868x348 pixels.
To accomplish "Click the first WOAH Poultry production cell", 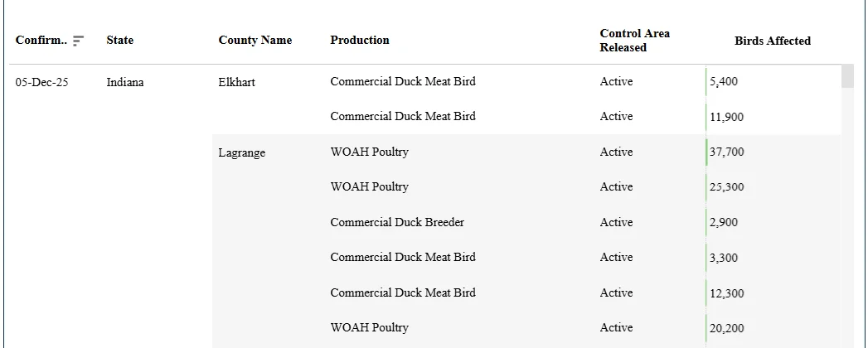I will (369, 152).
